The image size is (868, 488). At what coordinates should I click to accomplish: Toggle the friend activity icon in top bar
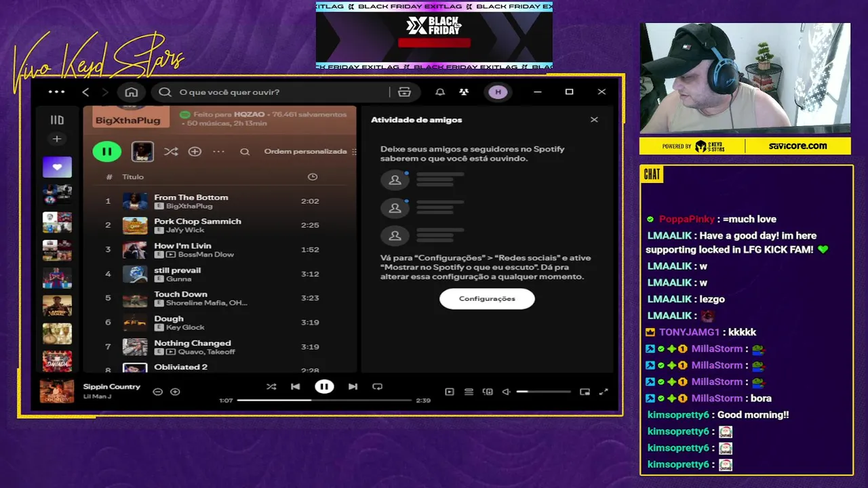tap(464, 92)
